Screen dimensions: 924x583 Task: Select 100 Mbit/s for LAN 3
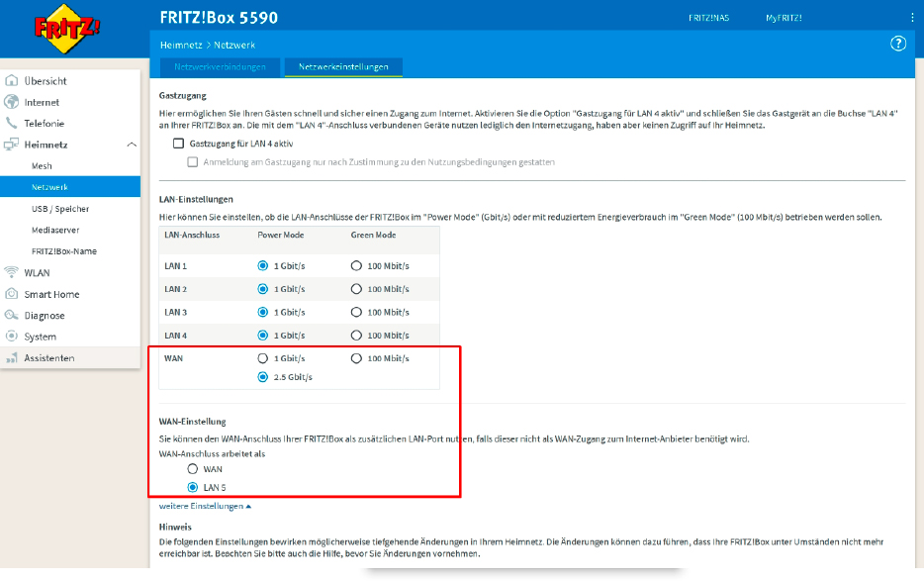356,312
